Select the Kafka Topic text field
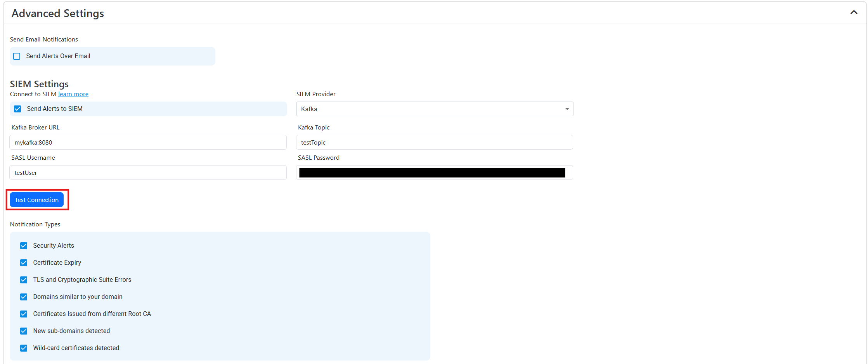Image resolution: width=868 pixels, height=364 pixels. pos(435,142)
